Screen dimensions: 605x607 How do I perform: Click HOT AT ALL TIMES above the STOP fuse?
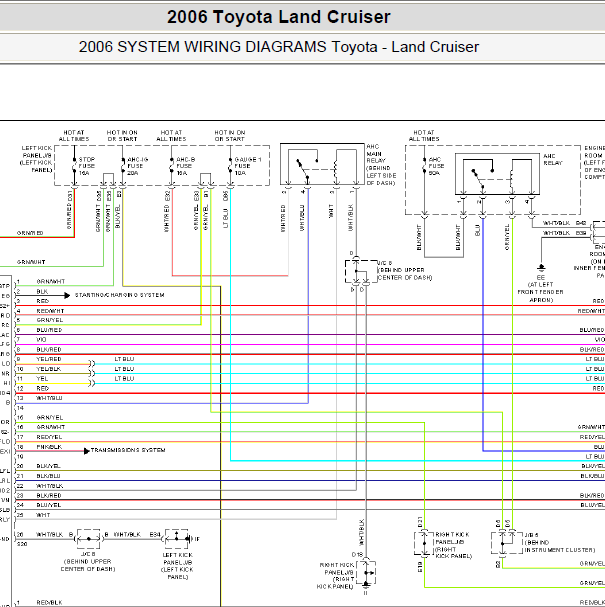tap(74, 135)
